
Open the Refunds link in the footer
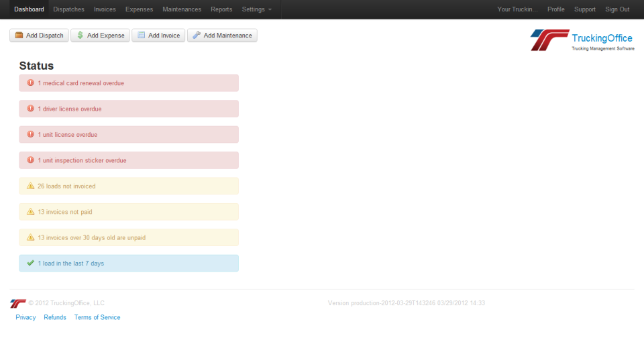tap(55, 317)
